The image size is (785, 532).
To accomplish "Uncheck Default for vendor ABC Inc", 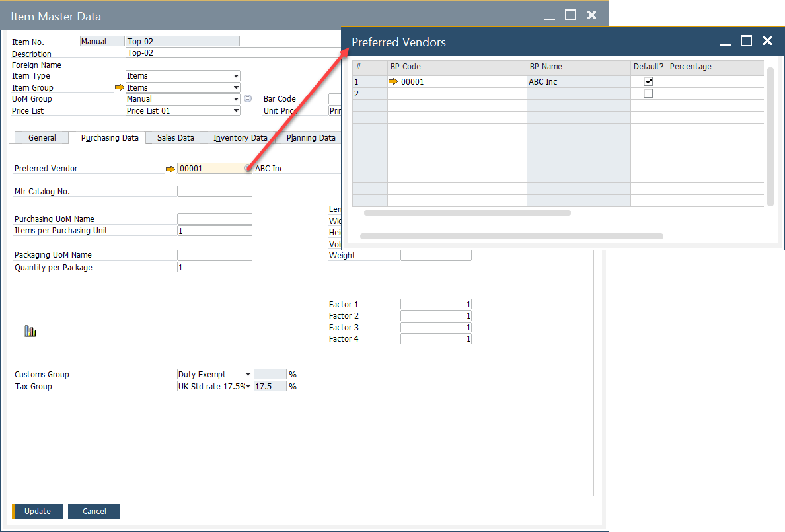I will click(648, 81).
